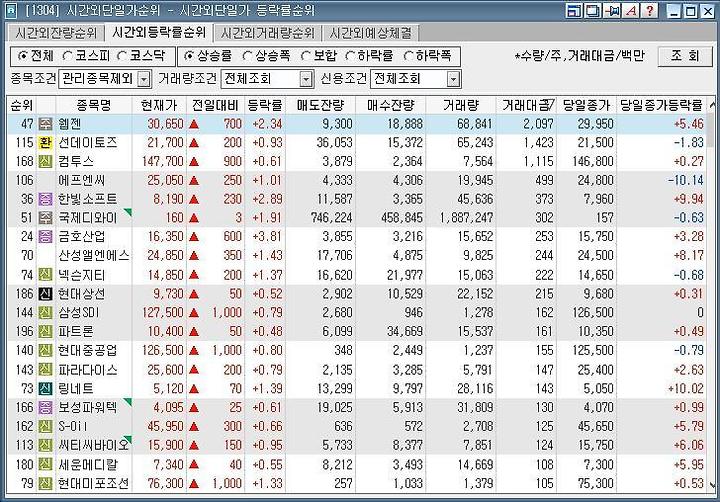
Task: Open help via red question mark icon
Action: tap(650, 11)
